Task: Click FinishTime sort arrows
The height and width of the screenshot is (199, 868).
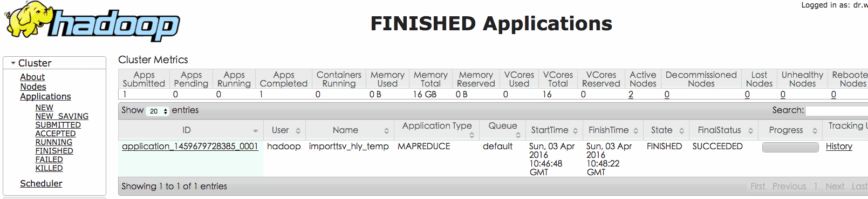Action: click(x=635, y=131)
